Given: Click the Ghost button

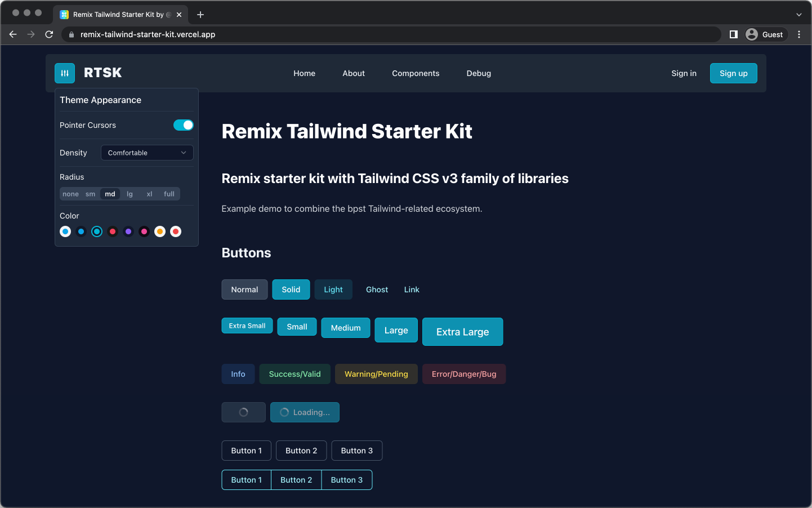Looking at the screenshot, I should pos(377,289).
